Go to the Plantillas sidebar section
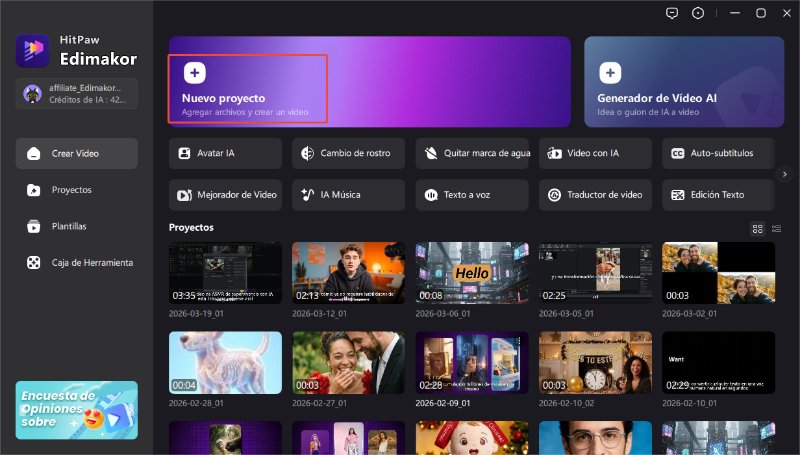This screenshot has width=800, height=455. pyautogui.click(x=76, y=226)
